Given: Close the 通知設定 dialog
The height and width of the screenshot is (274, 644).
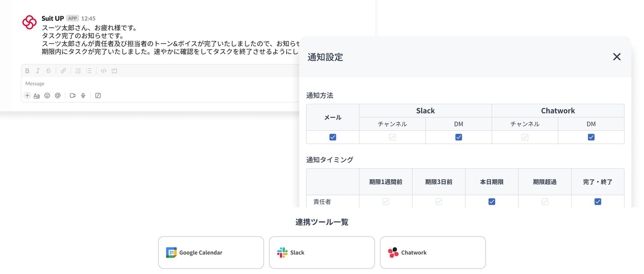Looking at the screenshot, I should pos(617,57).
